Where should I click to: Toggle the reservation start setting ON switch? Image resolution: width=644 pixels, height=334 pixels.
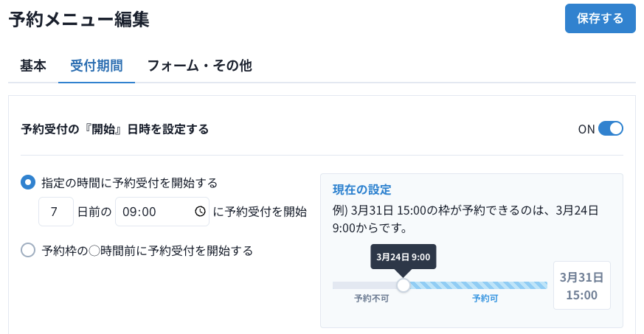coord(611,129)
